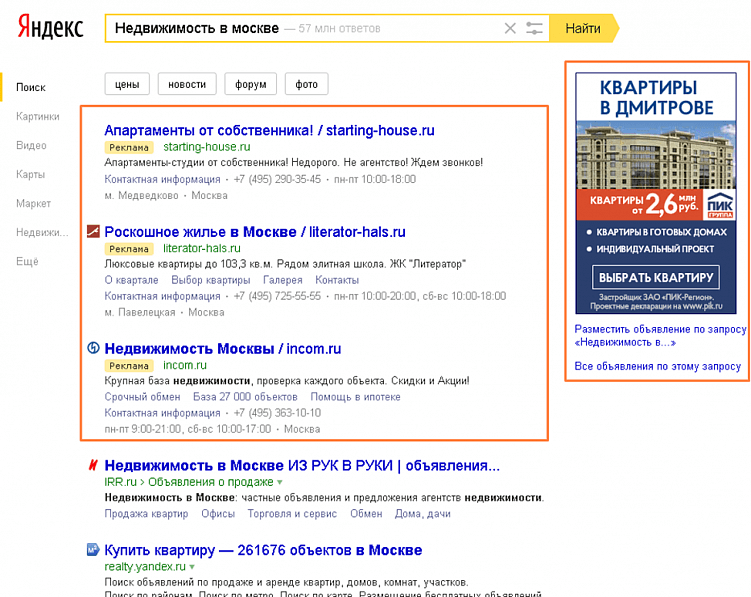Screen dimensions: 751x597
Task: Click the Квартиры в Дмитрове banner building image
Action: [x=656, y=155]
